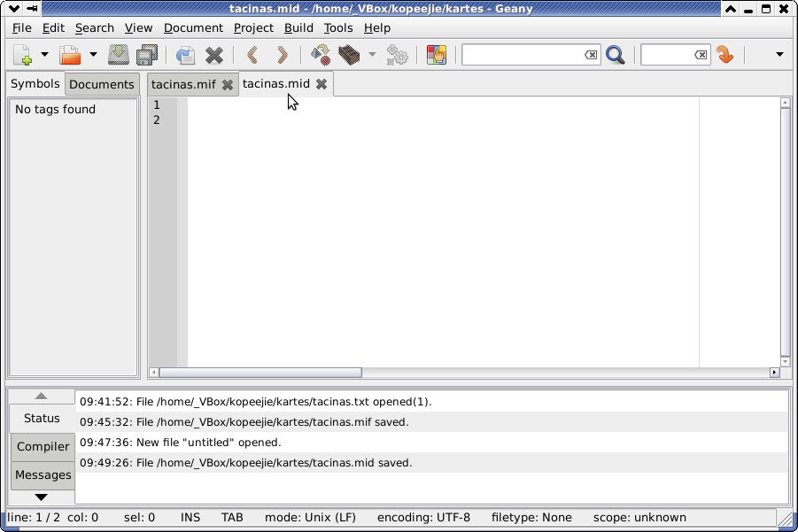Click the vertical scrollbar up arrow
This screenshot has width=798, height=532.
click(x=785, y=102)
